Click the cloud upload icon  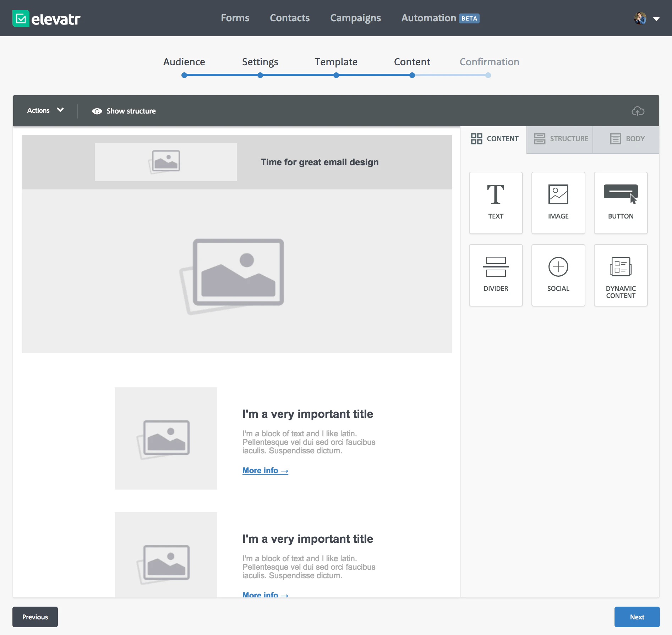[x=638, y=111]
